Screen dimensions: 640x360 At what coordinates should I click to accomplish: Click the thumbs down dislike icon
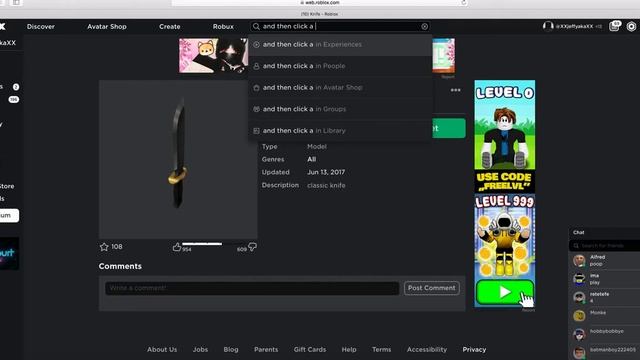coord(252,247)
